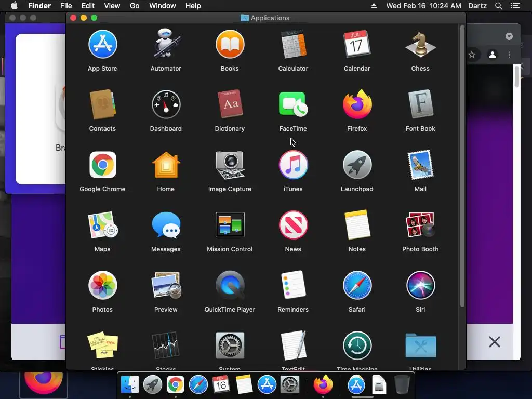The image size is (532, 399).
Task: Select the Image Capture app icon
Action: coord(230,165)
